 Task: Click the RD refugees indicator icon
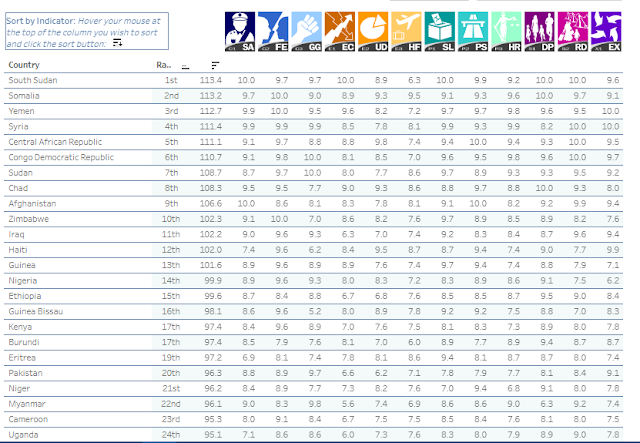pyautogui.click(x=573, y=32)
